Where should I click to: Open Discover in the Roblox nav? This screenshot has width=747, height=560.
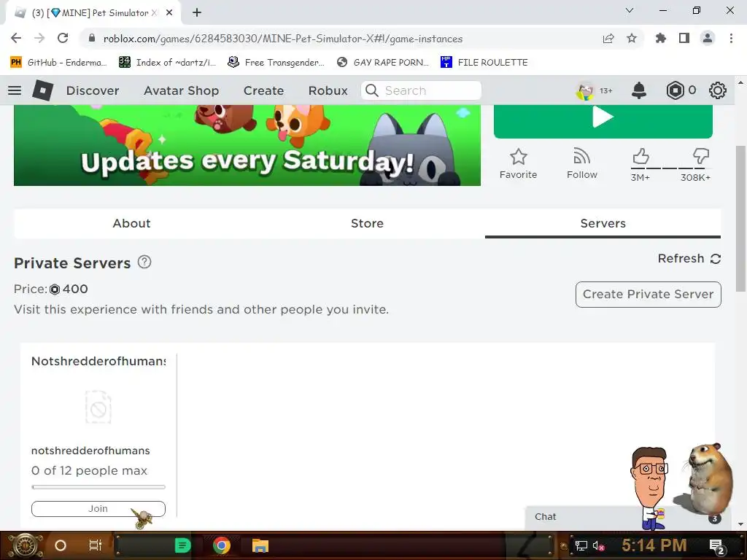93,90
